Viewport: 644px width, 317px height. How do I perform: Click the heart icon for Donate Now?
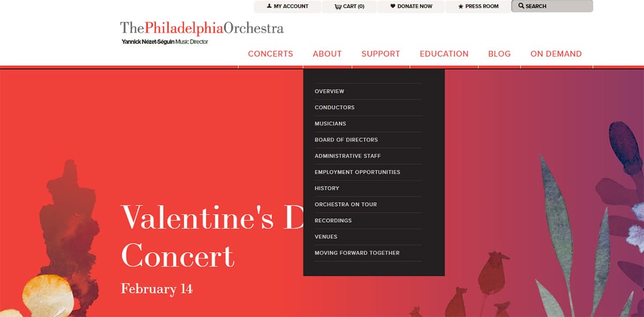click(x=392, y=6)
